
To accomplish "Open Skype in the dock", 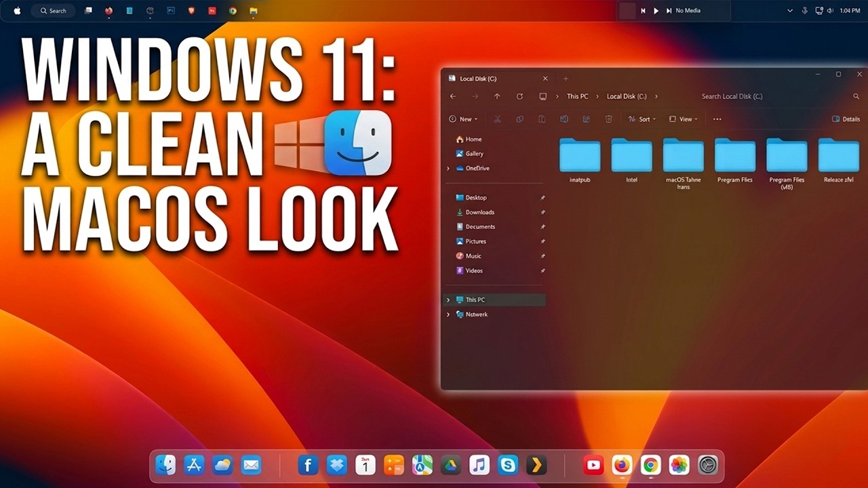I will click(x=507, y=465).
